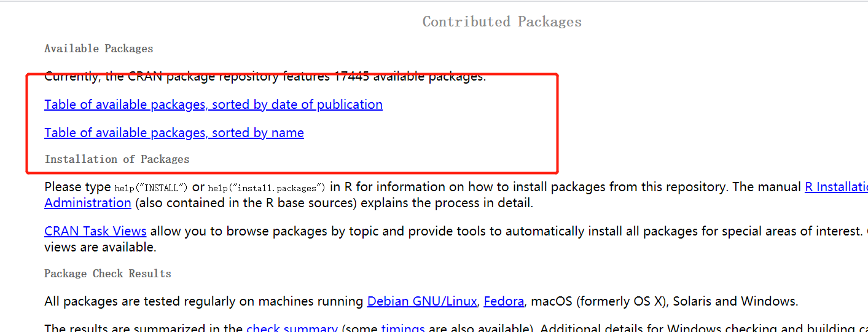This screenshot has width=868, height=332.
Task: Click the help("install.packages") code text
Action: (267, 188)
